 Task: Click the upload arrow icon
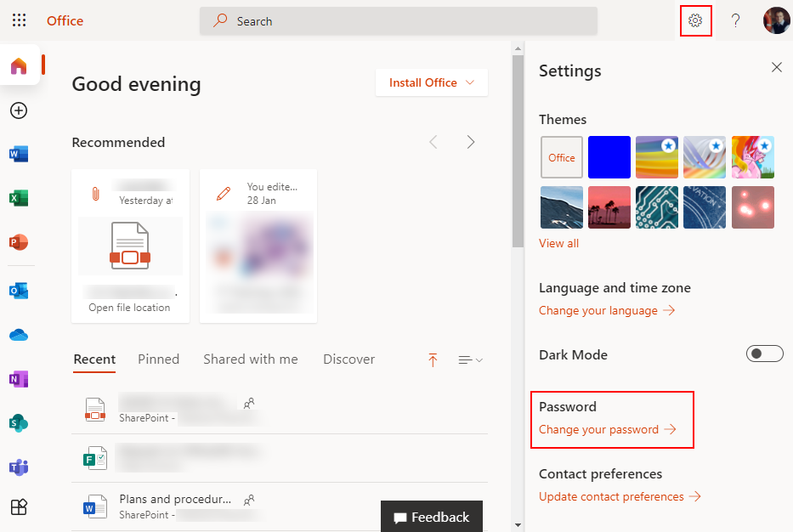pos(433,360)
